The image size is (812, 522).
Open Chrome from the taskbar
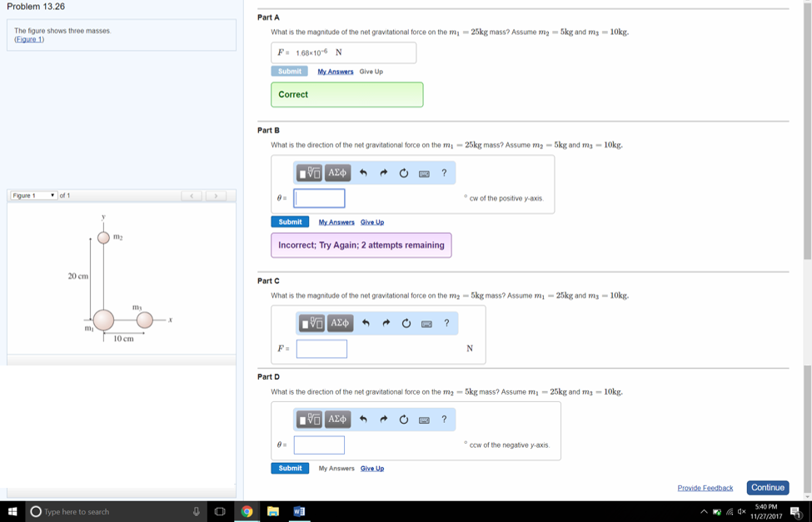click(247, 511)
